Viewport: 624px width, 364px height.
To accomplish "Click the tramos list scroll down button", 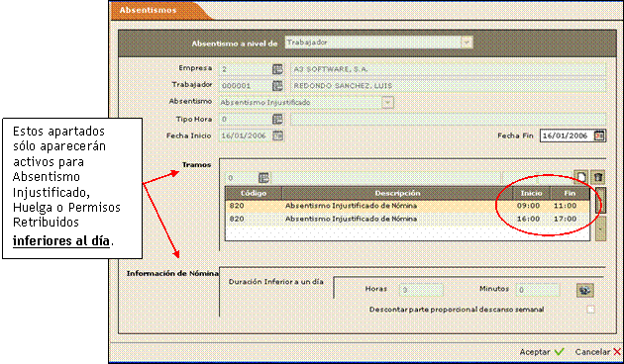I will point(600,228).
